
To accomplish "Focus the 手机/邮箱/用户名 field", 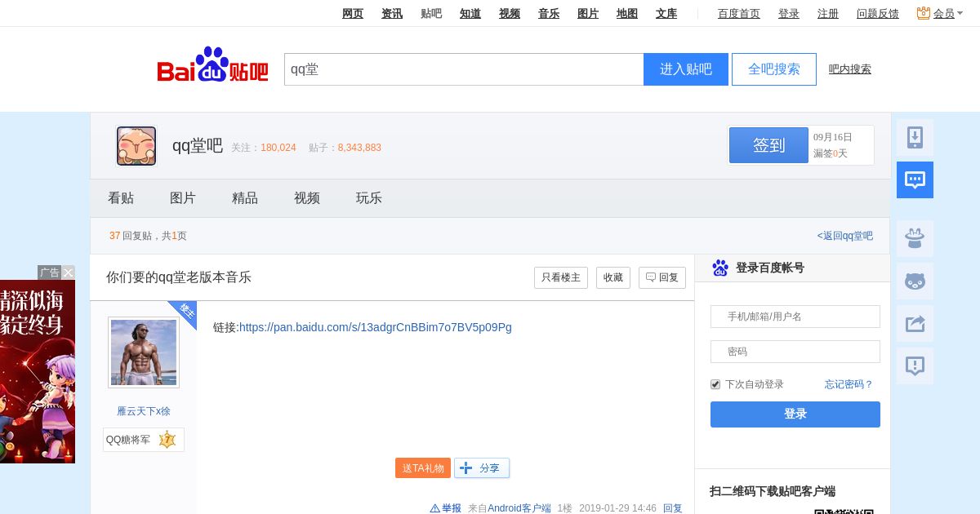I will click(x=795, y=317).
